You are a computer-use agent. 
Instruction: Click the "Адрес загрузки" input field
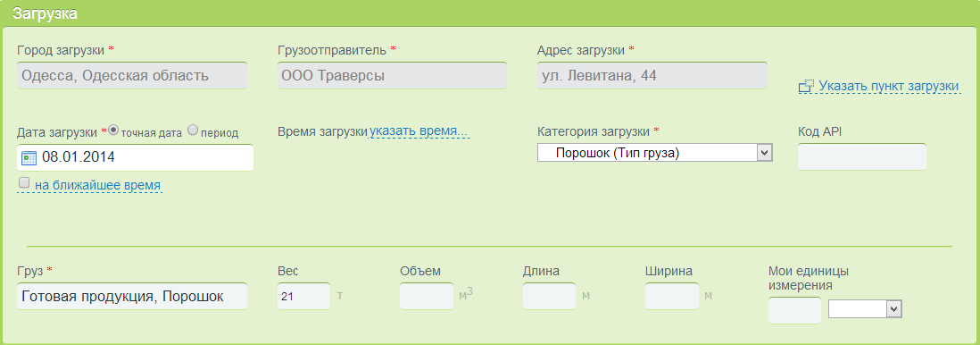pos(652,76)
